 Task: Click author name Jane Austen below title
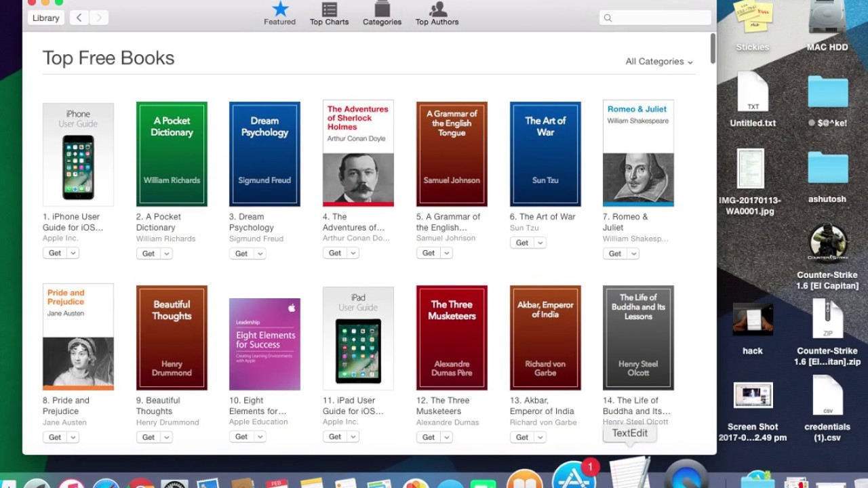[64, 422]
